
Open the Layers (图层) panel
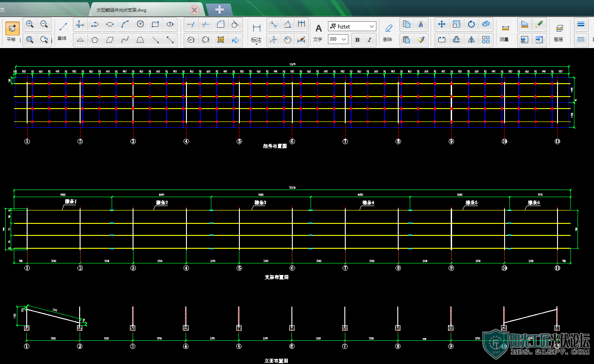[559, 32]
